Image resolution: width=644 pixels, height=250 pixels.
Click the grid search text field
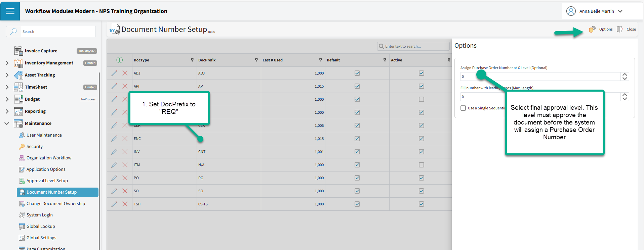(415, 46)
